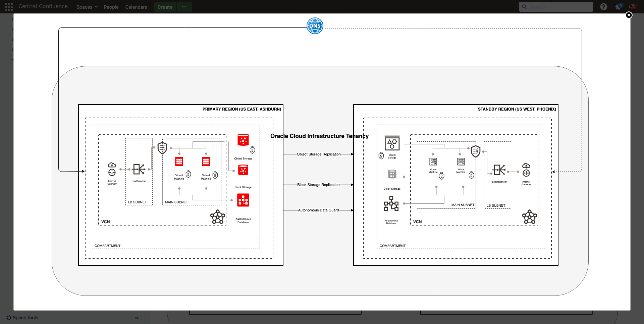Open the app switcher grid icon
This screenshot has width=644, height=324.
9,7
